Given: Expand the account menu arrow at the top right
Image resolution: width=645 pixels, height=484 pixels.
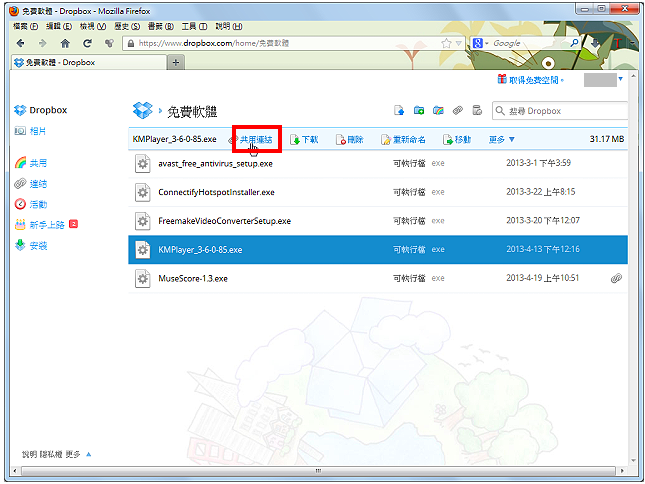Looking at the screenshot, I should [621, 79].
